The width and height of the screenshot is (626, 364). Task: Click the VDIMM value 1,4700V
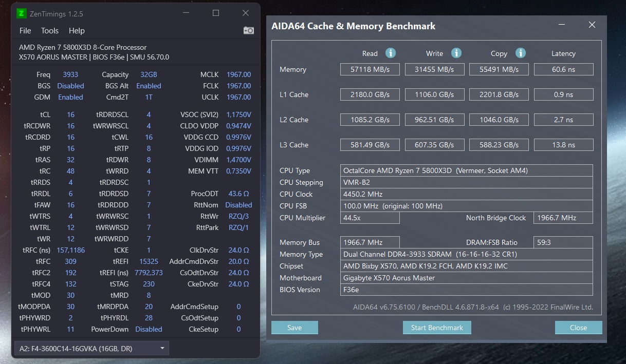238,160
